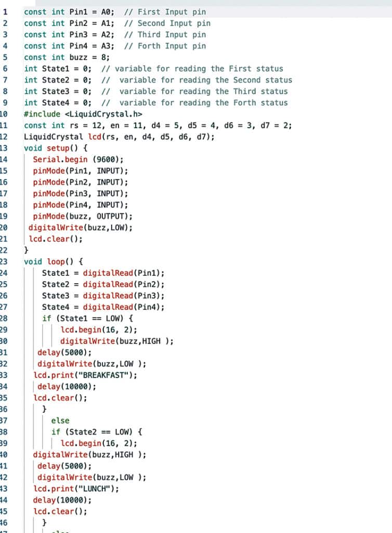
Task: Click State3 = digitalRead(Pin3) line
Action: [103, 296]
